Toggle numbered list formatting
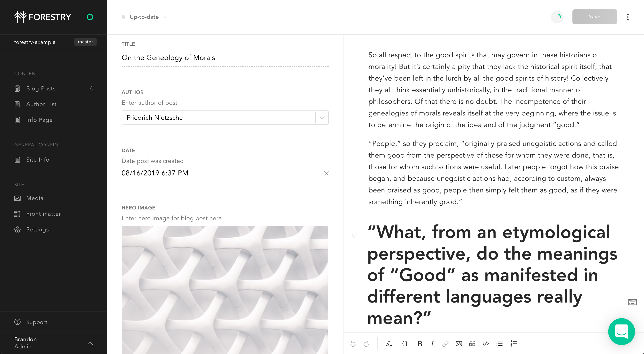The image size is (644, 354). (513, 344)
